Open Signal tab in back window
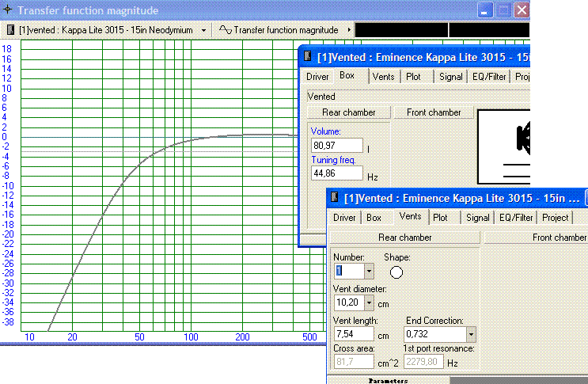 coord(451,77)
